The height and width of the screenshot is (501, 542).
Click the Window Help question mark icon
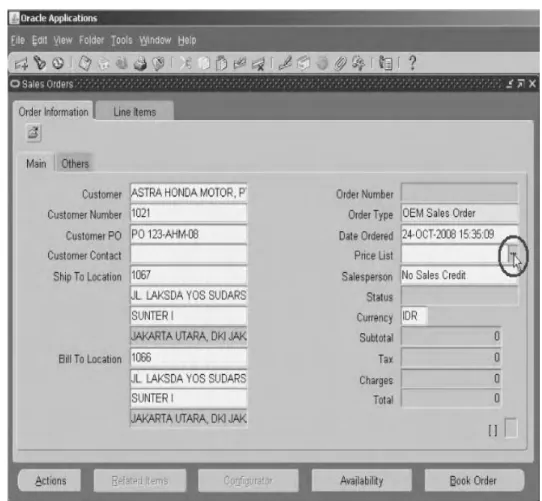pyautogui.click(x=412, y=63)
